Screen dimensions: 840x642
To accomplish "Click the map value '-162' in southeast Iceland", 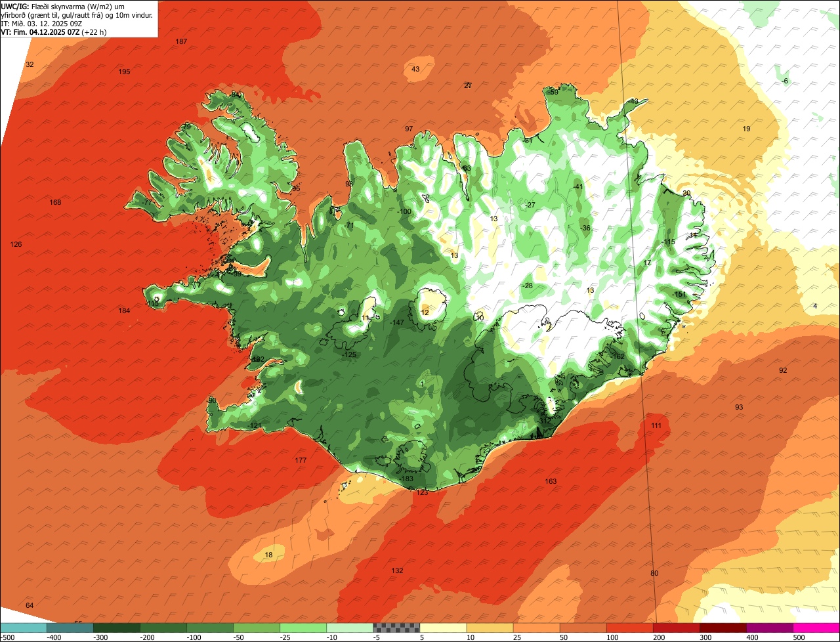I will 618,356.
